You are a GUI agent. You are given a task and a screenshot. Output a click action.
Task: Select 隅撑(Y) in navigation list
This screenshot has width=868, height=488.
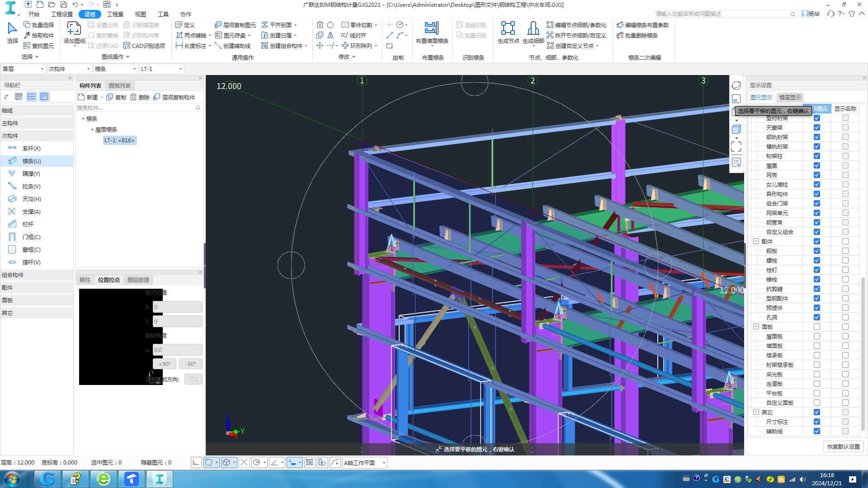[x=37, y=174]
